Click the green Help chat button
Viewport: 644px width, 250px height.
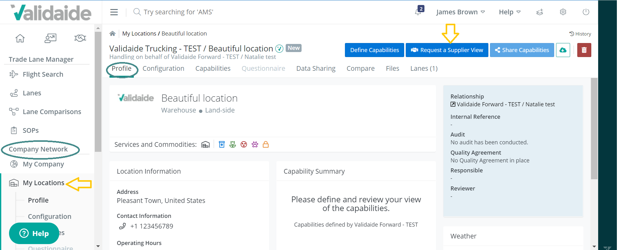click(x=34, y=233)
